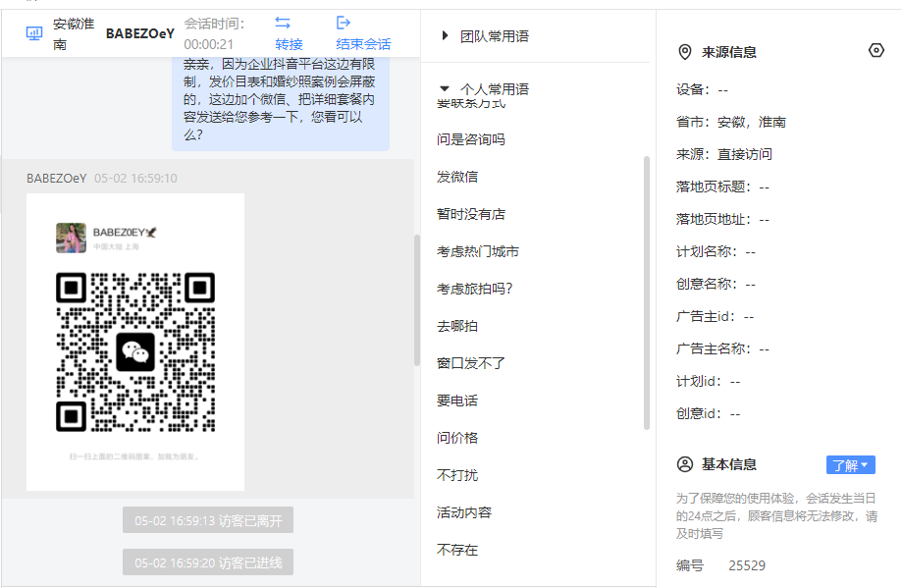The image size is (902, 588).
Task: Click the 计划id row
Action: pos(708,382)
